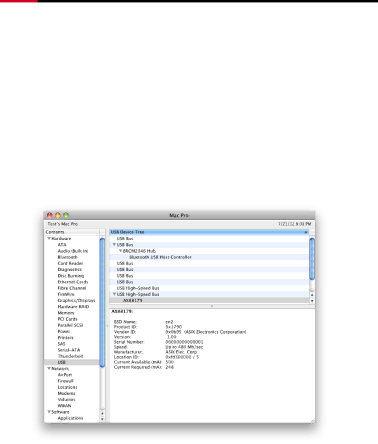
Task: Click device tree scrollbar down arrow
Action: tap(312, 301)
